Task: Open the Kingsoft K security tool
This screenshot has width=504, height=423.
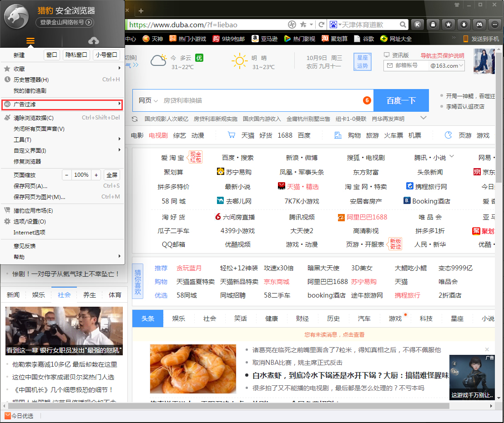Action: pos(418,25)
